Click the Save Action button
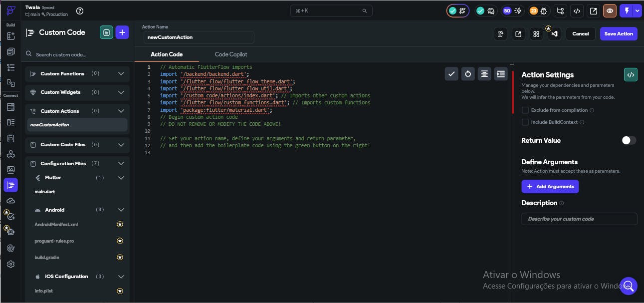The image size is (644, 303). (x=618, y=34)
